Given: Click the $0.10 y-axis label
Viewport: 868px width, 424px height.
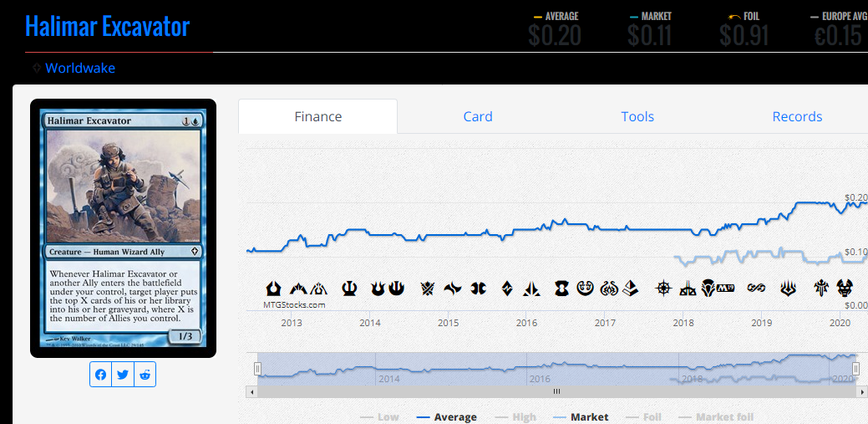Looking at the screenshot, I should 855,253.
